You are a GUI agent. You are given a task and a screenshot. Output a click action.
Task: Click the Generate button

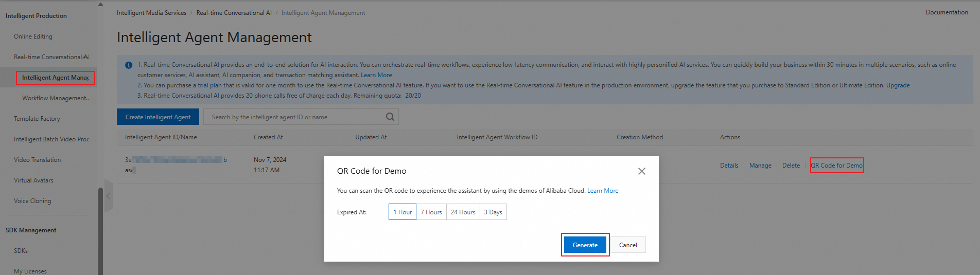pyautogui.click(x=585, y=245)
